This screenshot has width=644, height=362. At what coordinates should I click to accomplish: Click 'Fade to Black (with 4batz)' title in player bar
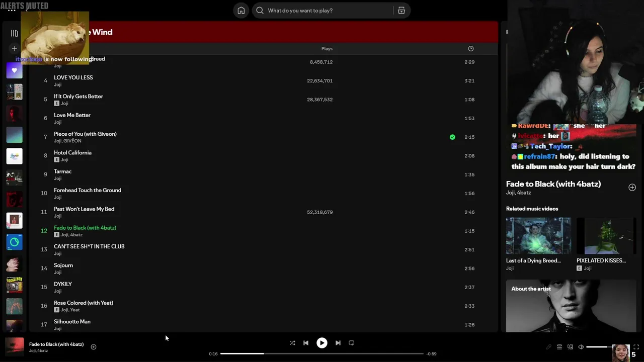pyautogui.click(x=56, y=344)
